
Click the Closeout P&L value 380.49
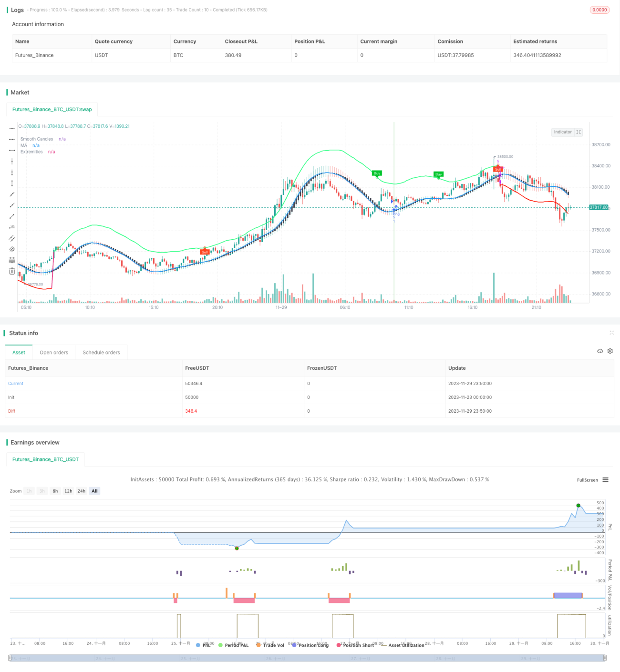tap(233, 55)
